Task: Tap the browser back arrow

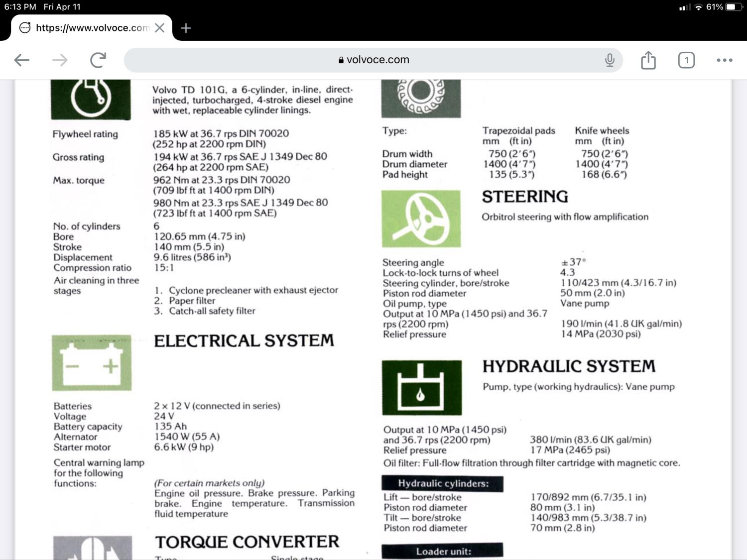Action: pos(22,60)
